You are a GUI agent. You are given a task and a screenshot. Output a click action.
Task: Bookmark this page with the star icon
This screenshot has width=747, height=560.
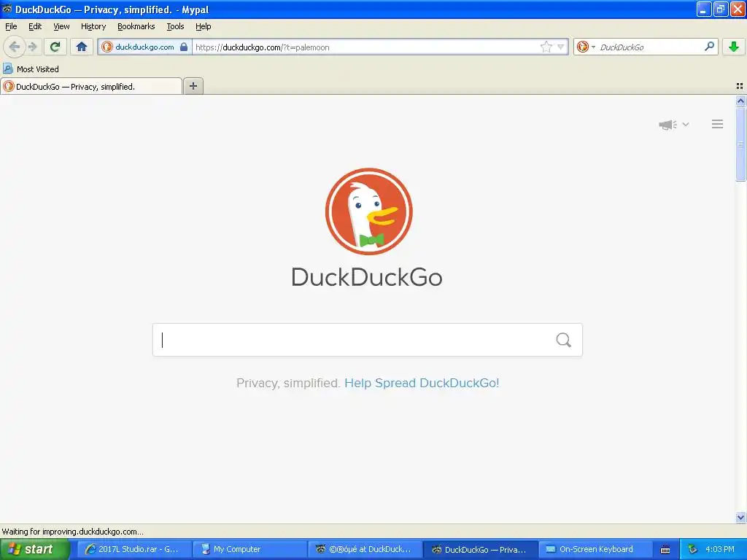point(546,47)
